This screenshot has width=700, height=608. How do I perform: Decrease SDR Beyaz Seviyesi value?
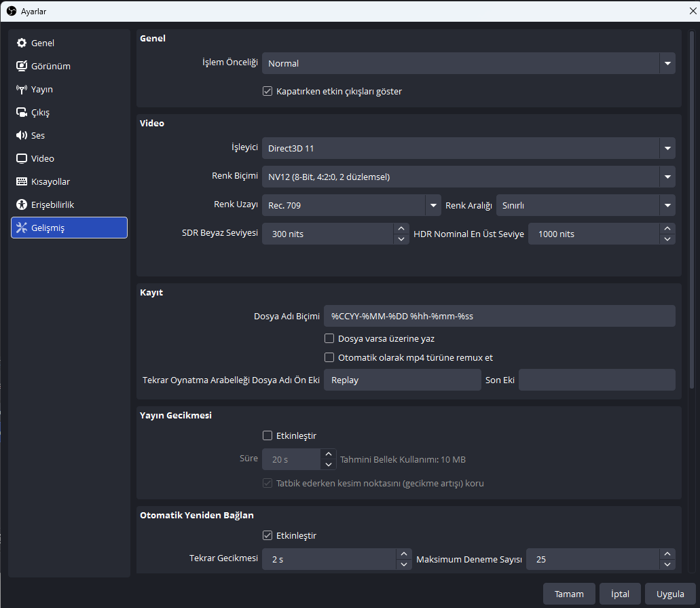point(401,239)
